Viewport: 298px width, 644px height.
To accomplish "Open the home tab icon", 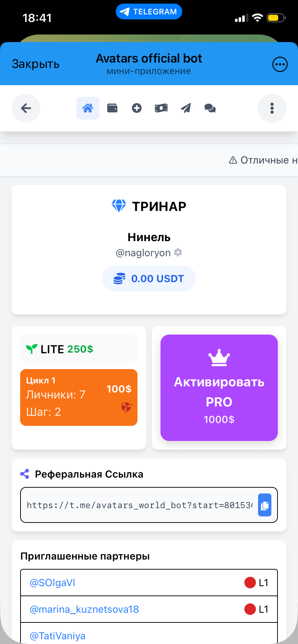I will 88,108.
